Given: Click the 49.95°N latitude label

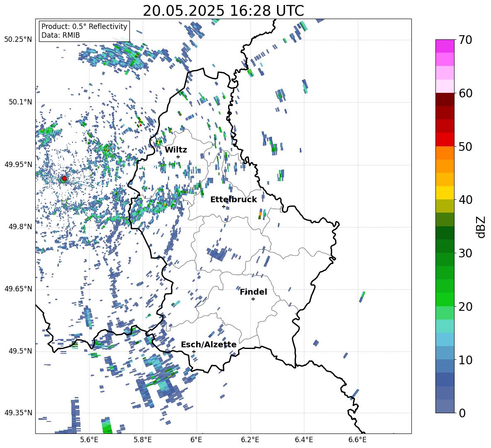Looking at the screenshot, I should pos(18,165).
